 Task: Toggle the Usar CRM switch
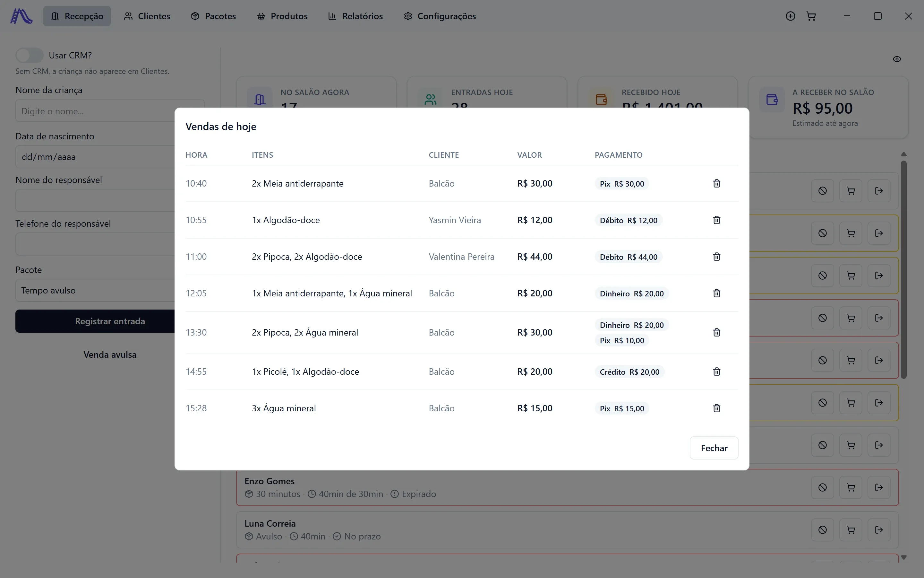(x=30, y=56)
